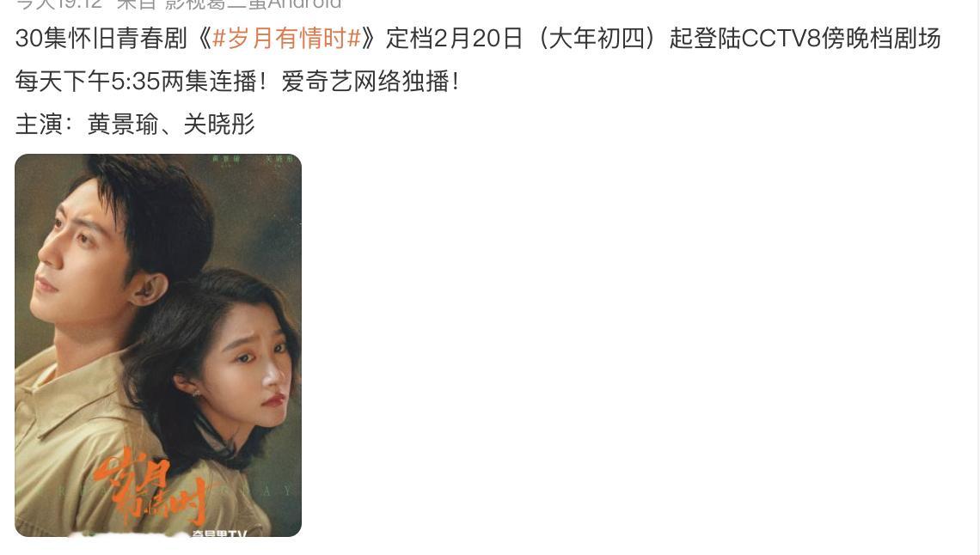Click the text 定档2月20日
Screen dimensions: 980x555
455,39
